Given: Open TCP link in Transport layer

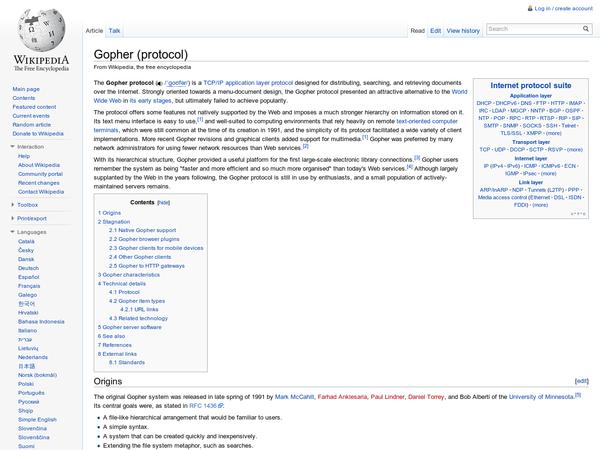Looking at the screenshot, I should [484, 150].
